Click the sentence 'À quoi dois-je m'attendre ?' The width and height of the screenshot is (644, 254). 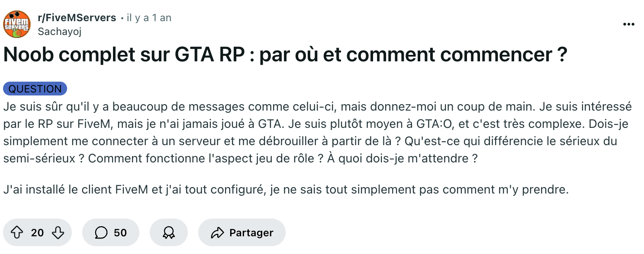pyautogui.click(x=402, y=158)
